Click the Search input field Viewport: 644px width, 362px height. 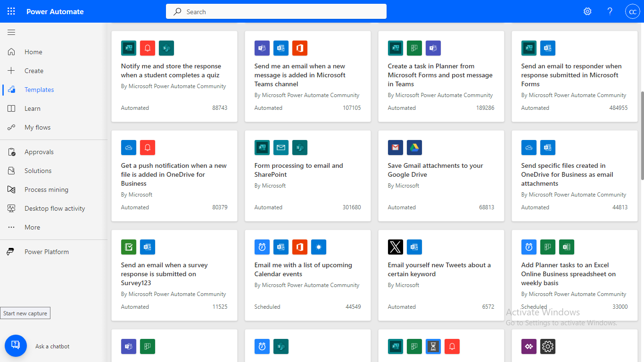coord(276,12)
